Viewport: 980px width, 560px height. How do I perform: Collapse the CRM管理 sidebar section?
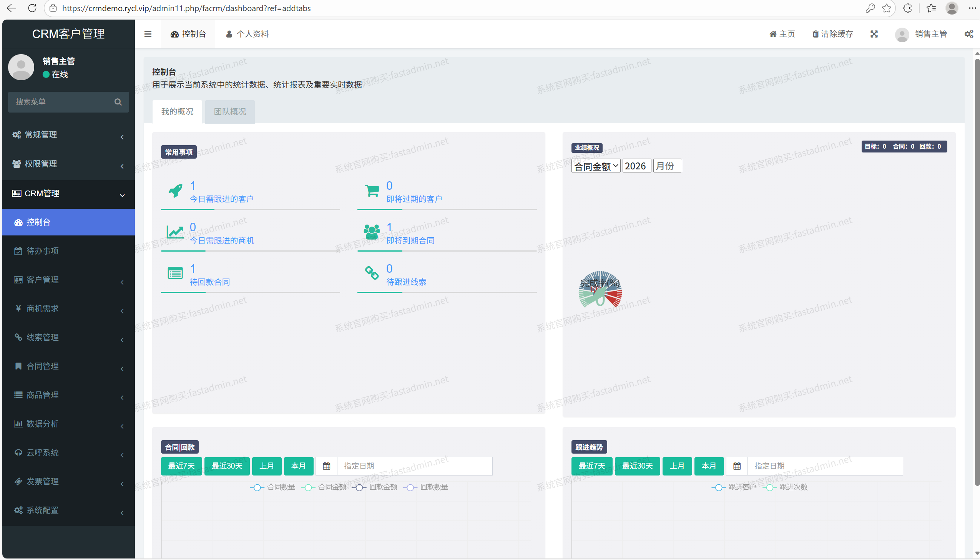coord(42,194)
